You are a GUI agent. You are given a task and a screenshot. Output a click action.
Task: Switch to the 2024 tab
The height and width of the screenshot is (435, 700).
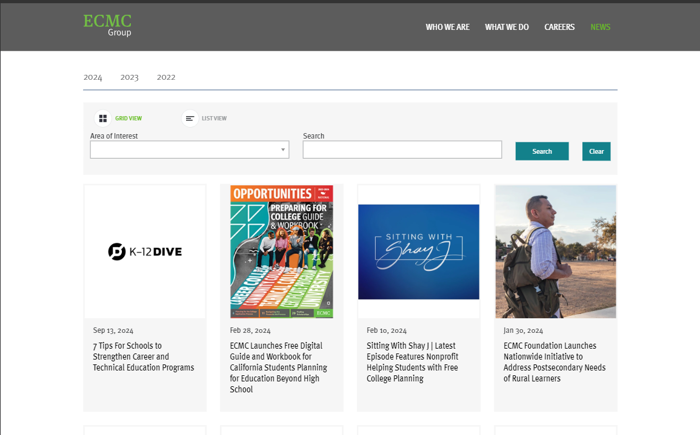point(93,77)
